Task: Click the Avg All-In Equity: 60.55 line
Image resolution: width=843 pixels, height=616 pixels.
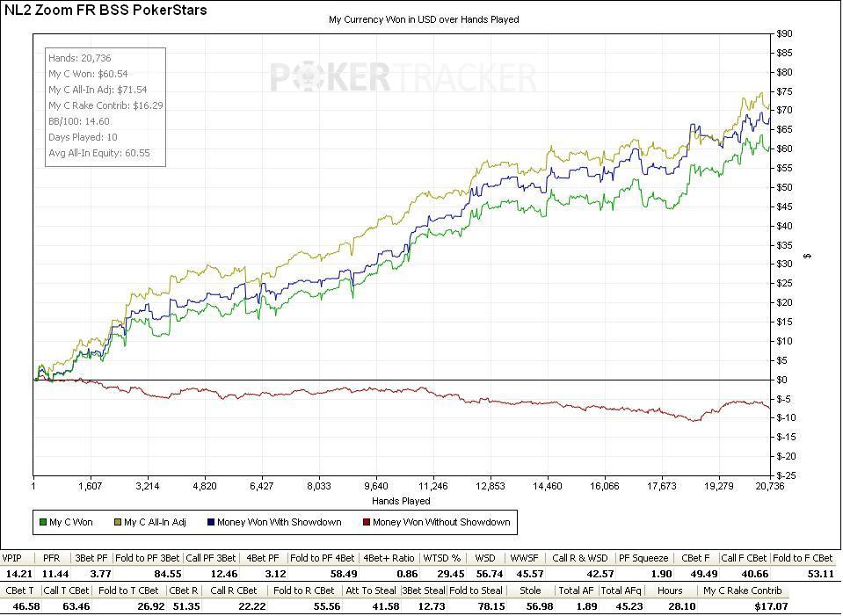Action: (x=99, y=153)
